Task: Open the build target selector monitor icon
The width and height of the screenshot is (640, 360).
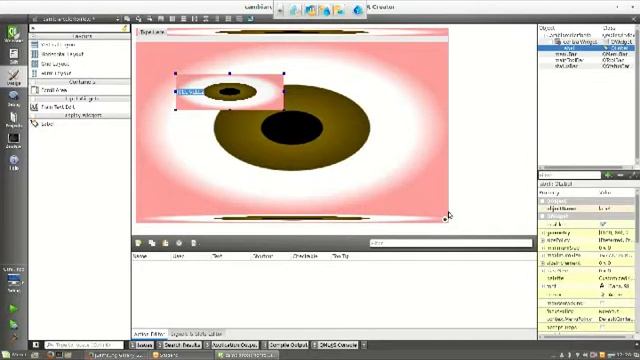Action: (13, 281)
